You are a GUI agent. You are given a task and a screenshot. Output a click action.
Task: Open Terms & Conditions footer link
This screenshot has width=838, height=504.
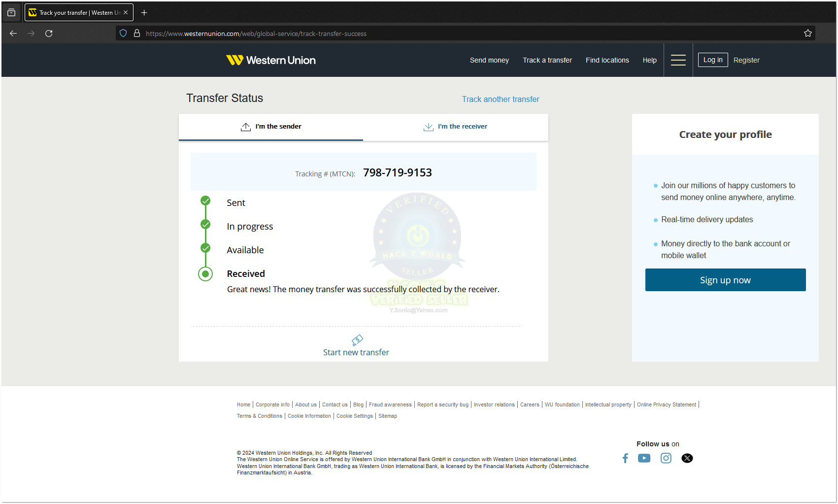[x=259, y=416]
